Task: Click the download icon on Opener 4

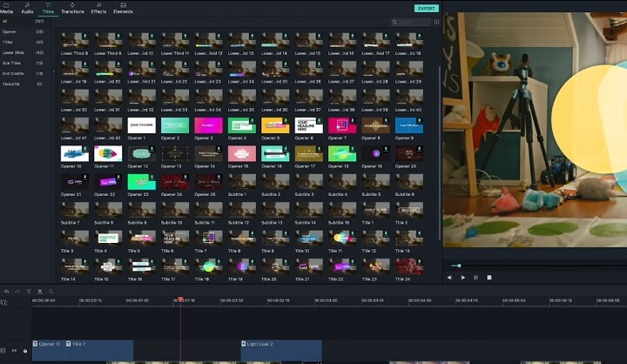Action: (x=253, y=121)
